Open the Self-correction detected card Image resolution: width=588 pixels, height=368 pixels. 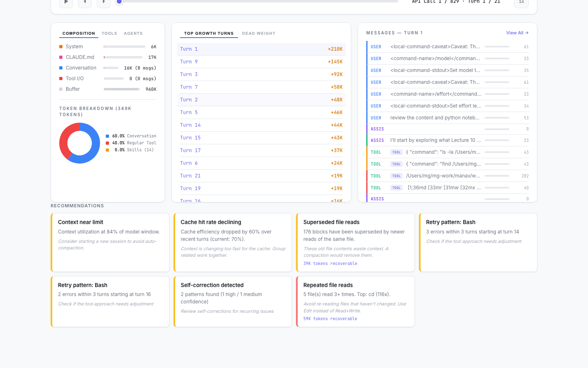tap(233, 302)
